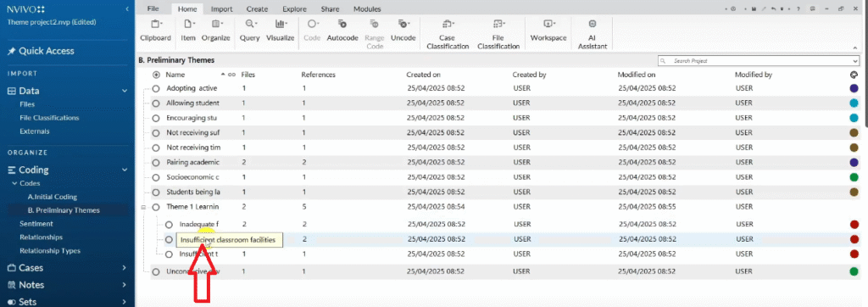868x307 pixels.
Task: Select the Students being la code circle
Action: pos(156,193)
